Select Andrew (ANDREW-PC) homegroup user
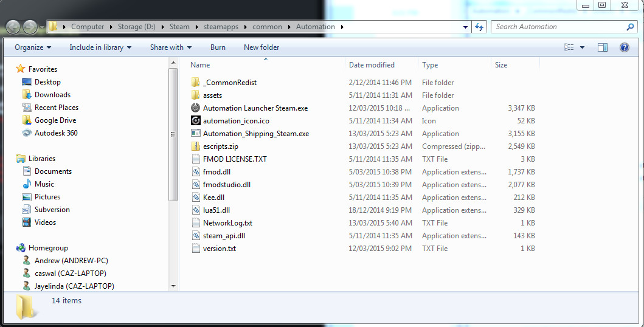This screenshot has height=327, width=644. pos(65,261)
